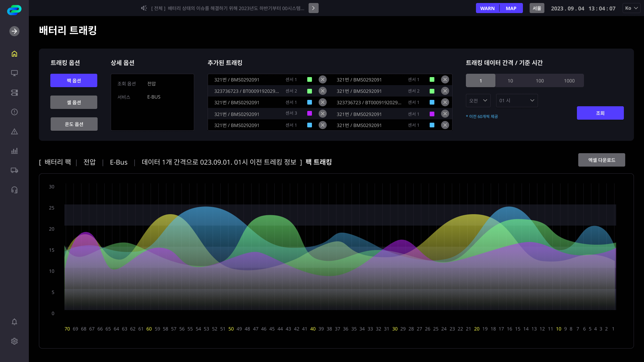The image size is (644, 362).
Task: Select 온도 옵션 under tracking options
Action: 74,124
